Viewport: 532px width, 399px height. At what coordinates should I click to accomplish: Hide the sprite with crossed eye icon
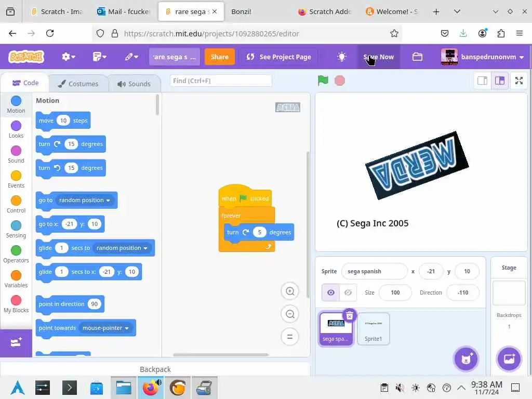pos(348,292)
